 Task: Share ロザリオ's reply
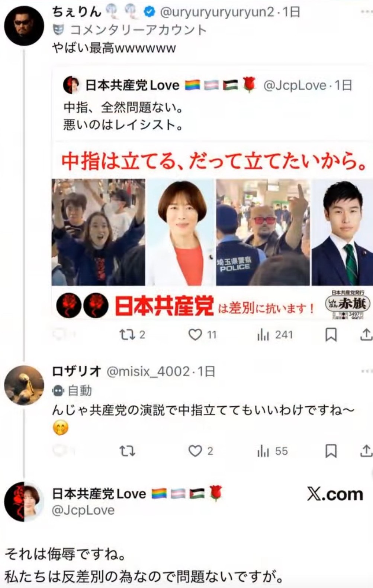(x=366, y=451)
